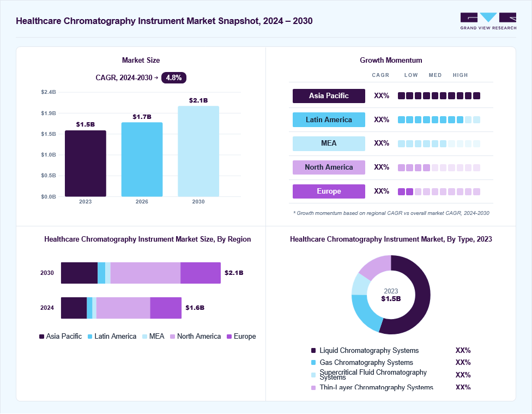Click the North America region label in Growth Momentum

pyautogui.click(x=329, y=167)
